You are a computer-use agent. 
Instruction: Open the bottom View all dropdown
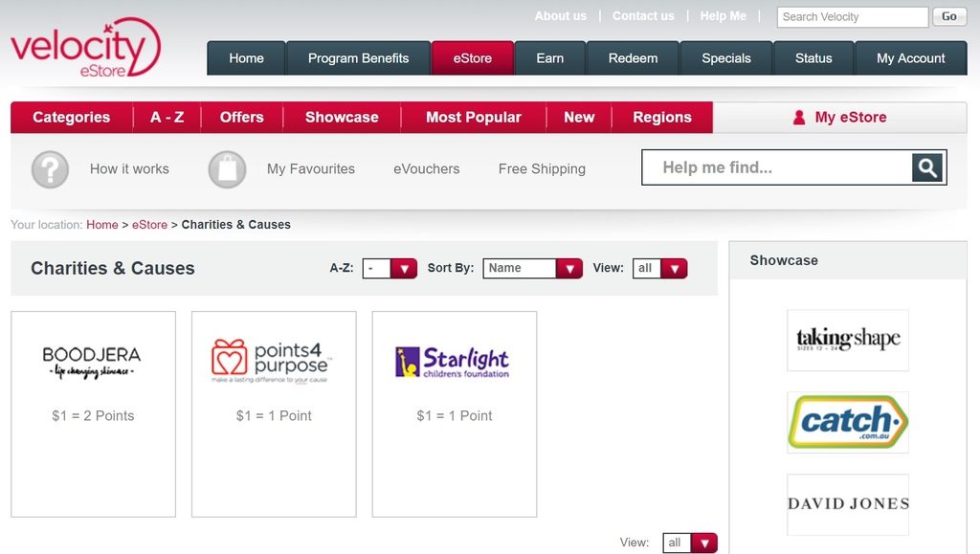[x=690, y=543]
